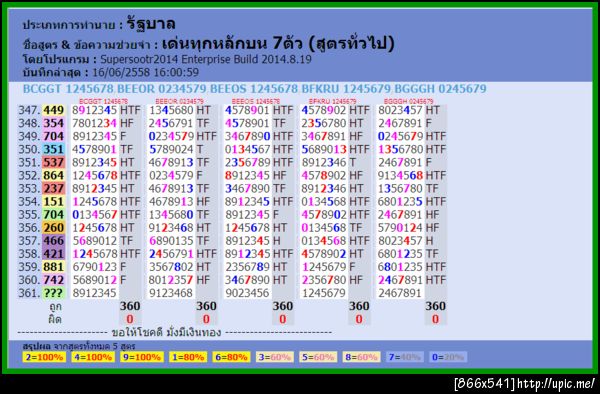600x394 pixels.
Task: Click result 742 in row 360
Action: 53,280
